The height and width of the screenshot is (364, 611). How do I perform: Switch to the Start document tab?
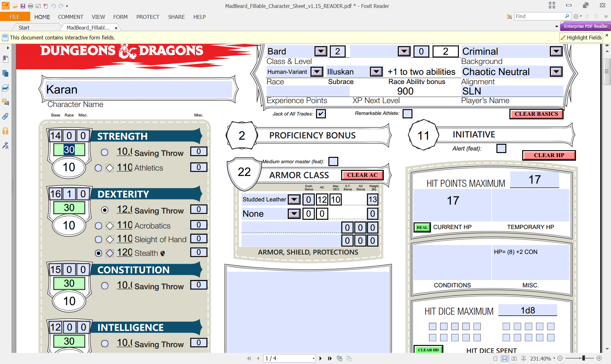(24, 28)
